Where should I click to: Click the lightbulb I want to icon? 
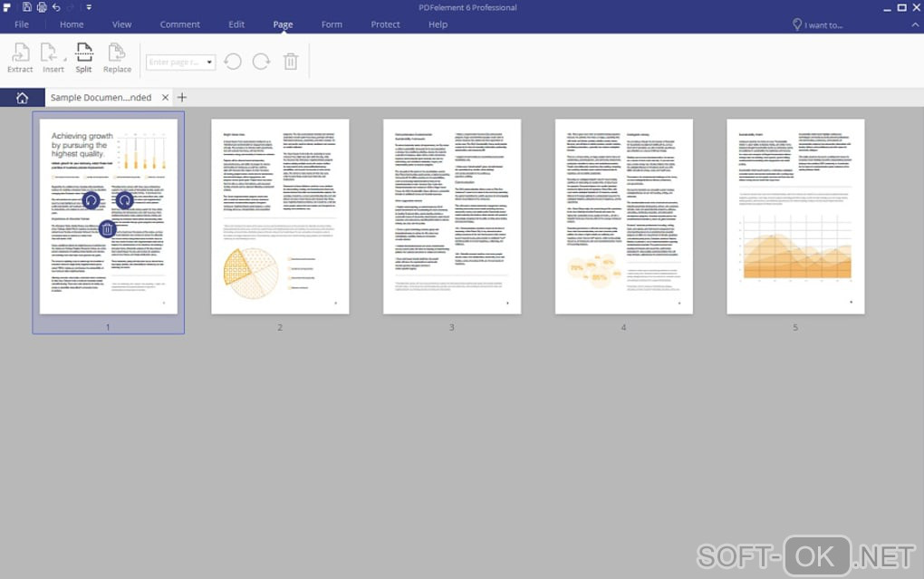point(796,24)
